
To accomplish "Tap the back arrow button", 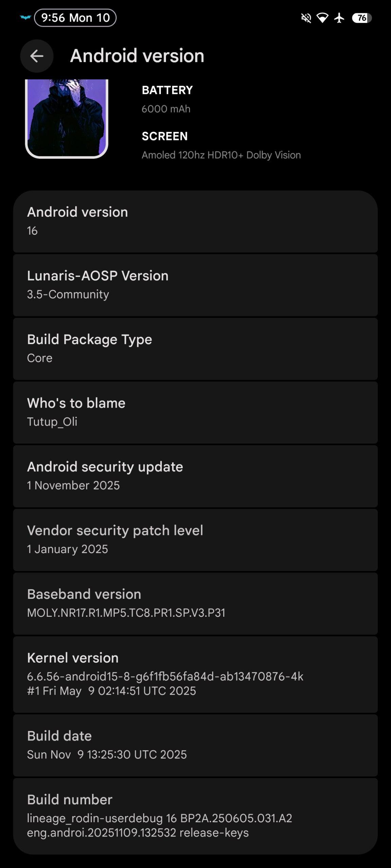I will (37, 56).
